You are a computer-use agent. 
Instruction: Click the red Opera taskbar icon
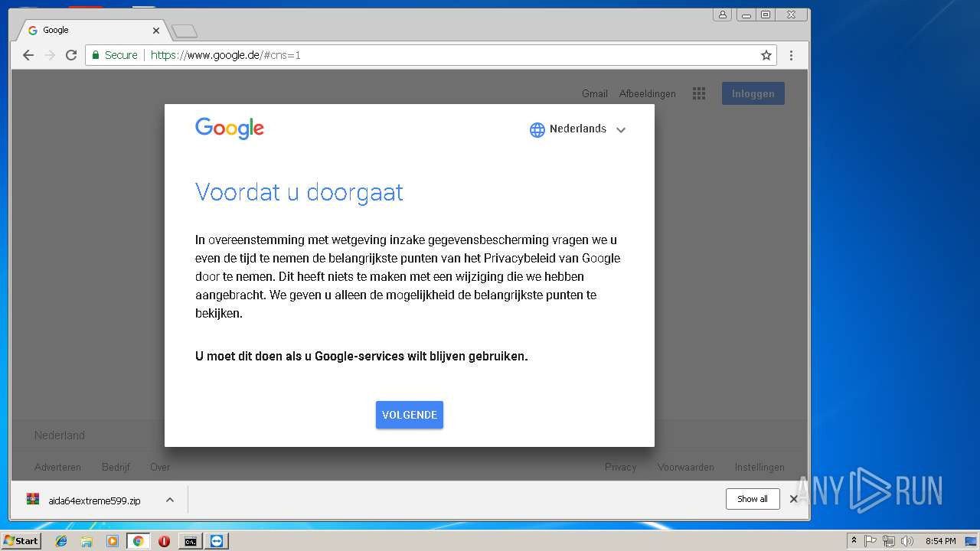point(164,541)
